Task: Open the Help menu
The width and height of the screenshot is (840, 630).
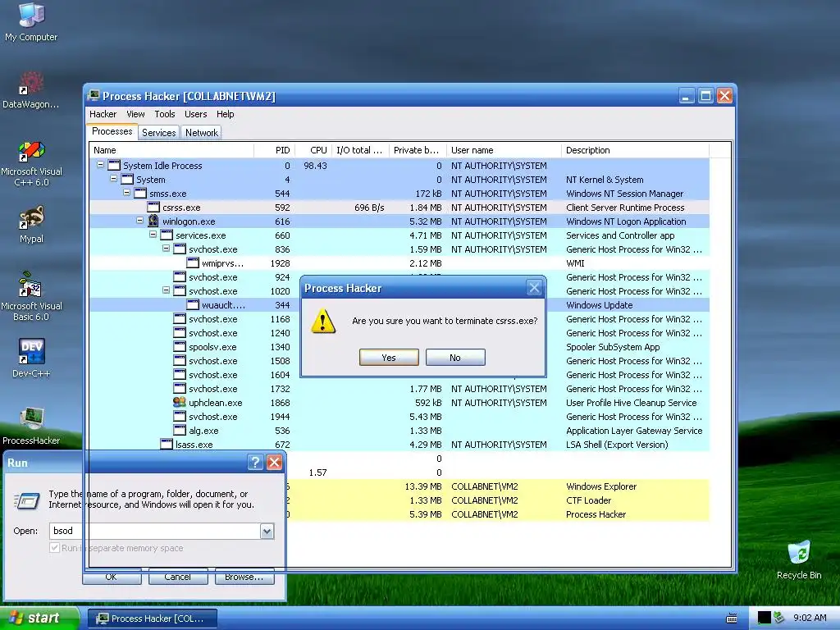Action: [x=225, y=114]
